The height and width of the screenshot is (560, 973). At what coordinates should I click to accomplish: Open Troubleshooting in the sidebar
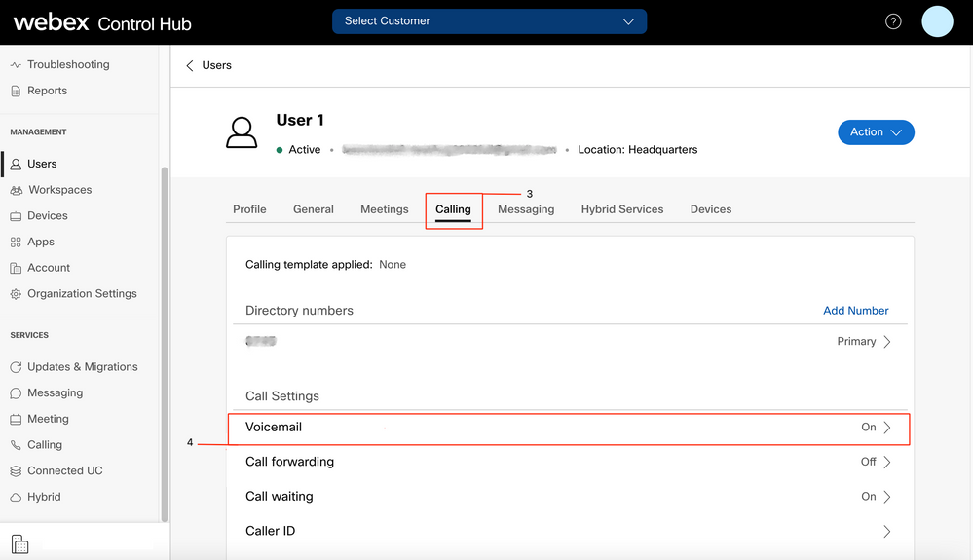pyautogui.click(x=68, y=64)
